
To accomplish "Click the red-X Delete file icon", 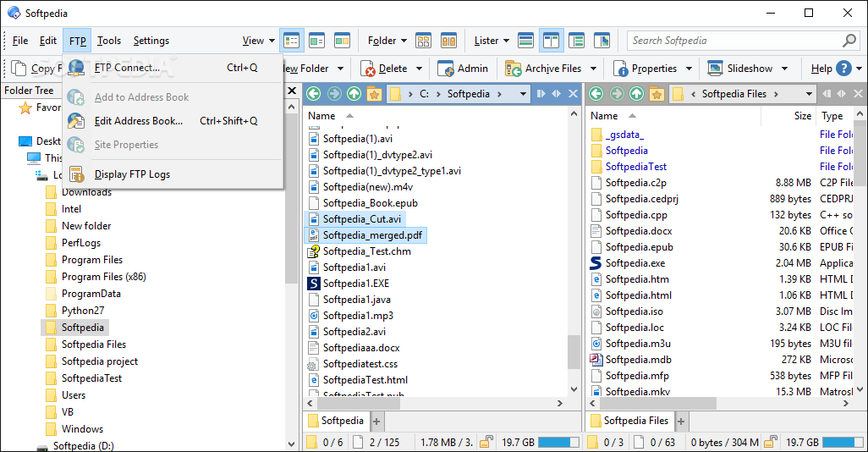I will click(368, 69).
